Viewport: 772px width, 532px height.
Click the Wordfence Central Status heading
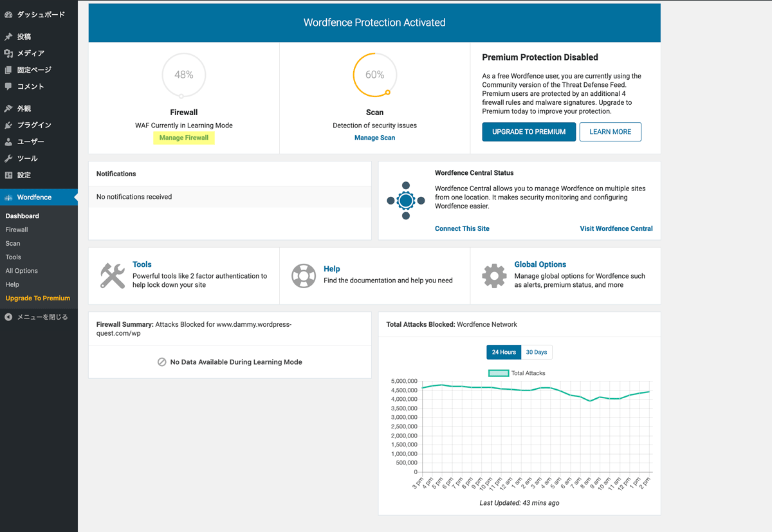tap(474, 173)
